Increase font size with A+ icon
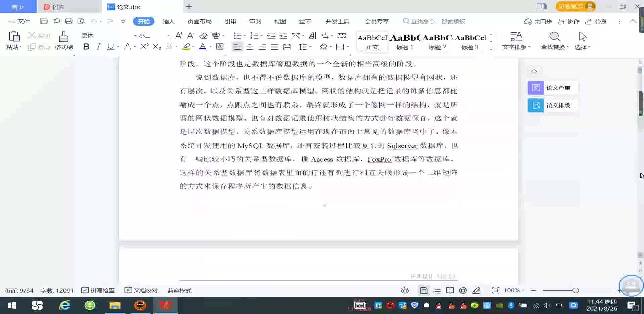The height and width of the screenshot is (314, 644). click(179, 35)
